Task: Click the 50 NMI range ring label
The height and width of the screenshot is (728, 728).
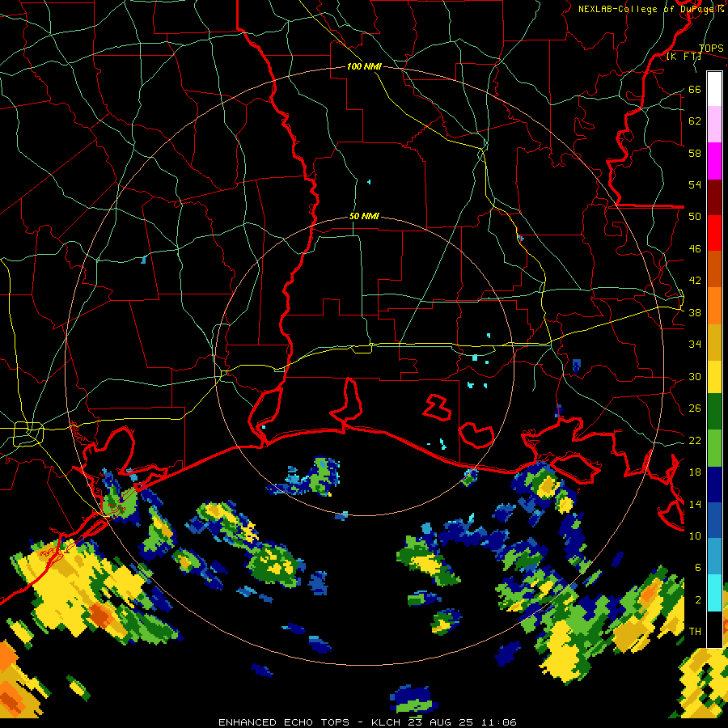Action: pyautogui.click(x=364, y=216)
